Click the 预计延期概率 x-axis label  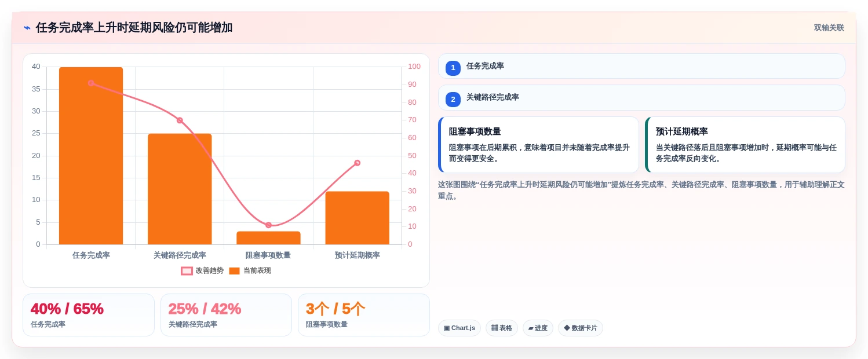tap(357, 255)
